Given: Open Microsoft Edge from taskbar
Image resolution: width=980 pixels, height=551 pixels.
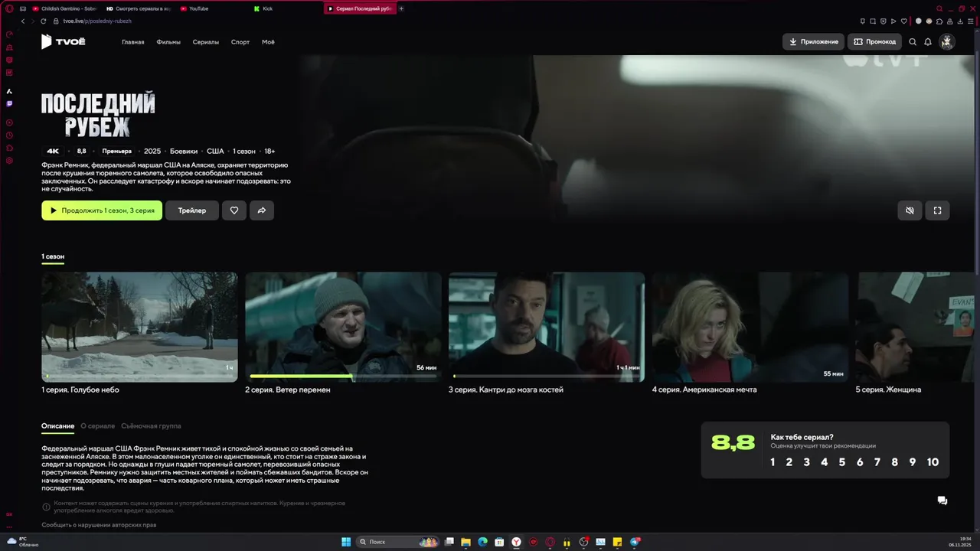Looking at the screenshot, I should point(482,542).
